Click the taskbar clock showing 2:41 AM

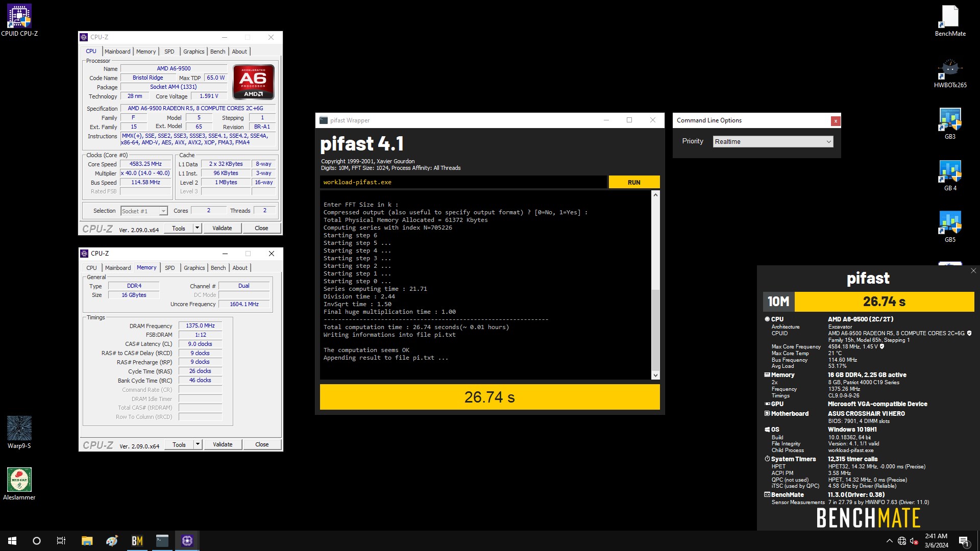(936, 541)
